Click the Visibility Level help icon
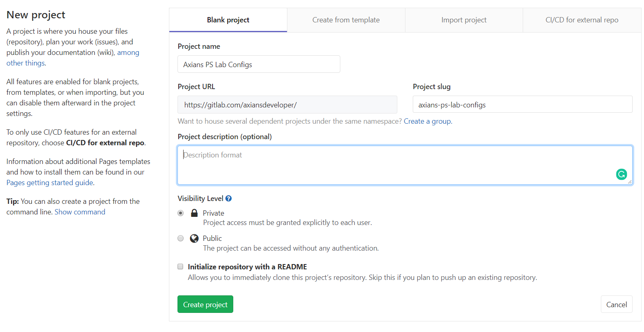The width and height of the screenshot is (644, 332). (x=228, y=199)
